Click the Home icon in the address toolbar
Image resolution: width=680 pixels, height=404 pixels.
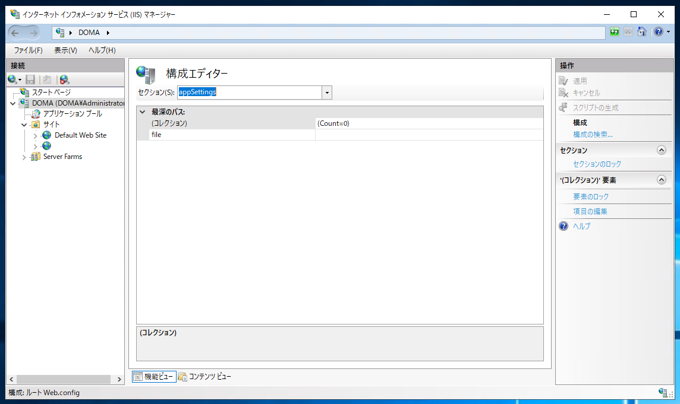(x=642, y=32)
